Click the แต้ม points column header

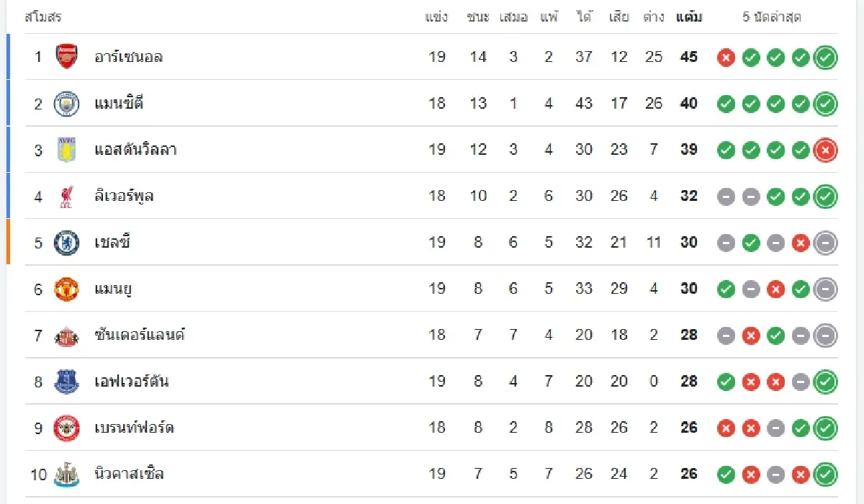689,17
